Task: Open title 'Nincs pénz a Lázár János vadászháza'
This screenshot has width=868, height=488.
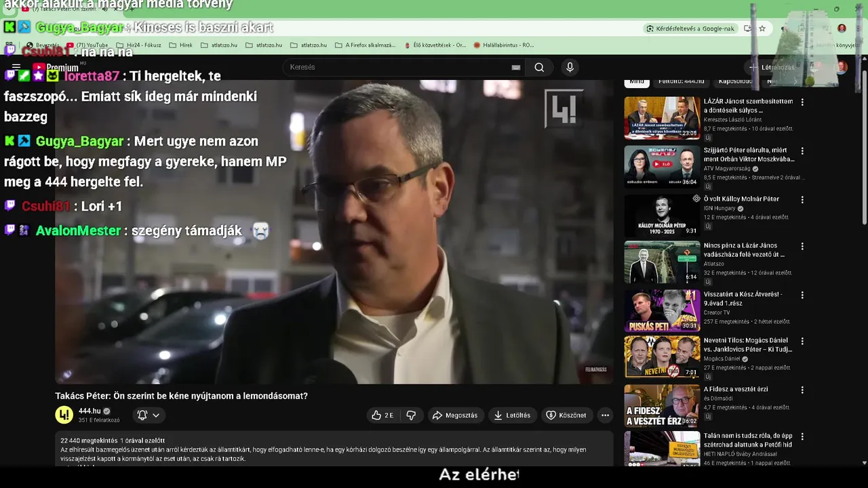Action: point(744,250)
